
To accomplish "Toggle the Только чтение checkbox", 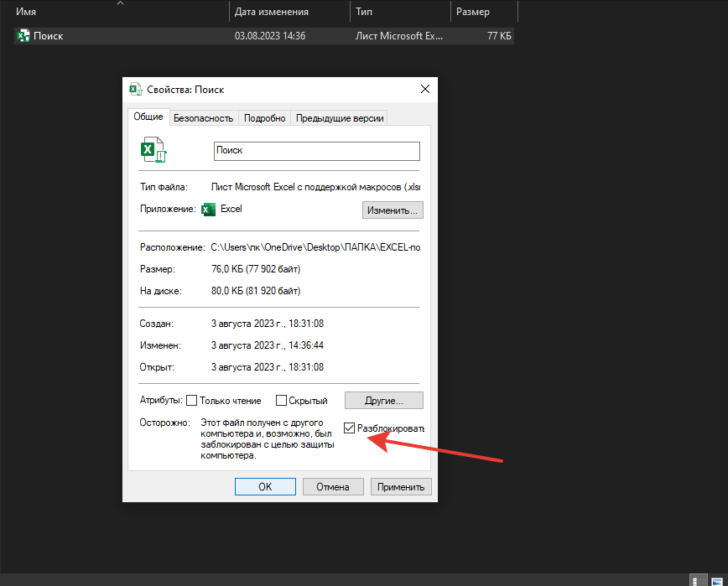I will coord(192,401).
